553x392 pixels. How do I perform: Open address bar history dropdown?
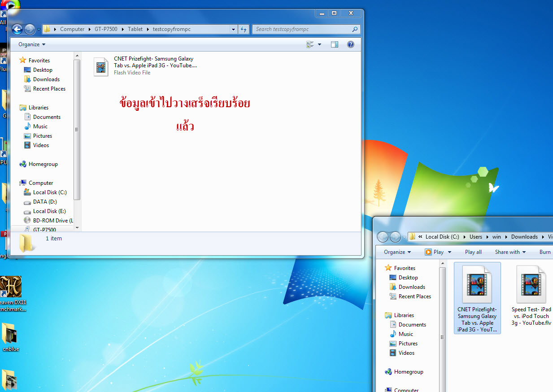[233, 30]
